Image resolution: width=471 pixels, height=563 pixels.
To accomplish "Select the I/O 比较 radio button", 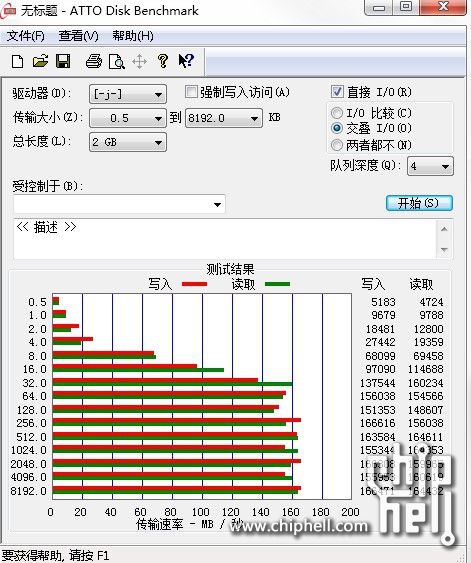I will (x=337, y=113).
